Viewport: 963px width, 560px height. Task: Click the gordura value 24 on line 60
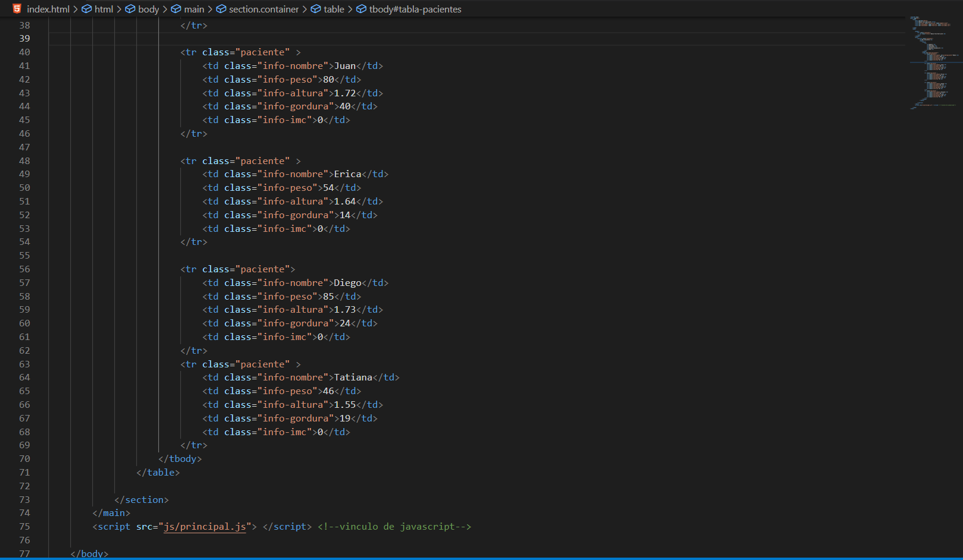(x=345, y=323)
